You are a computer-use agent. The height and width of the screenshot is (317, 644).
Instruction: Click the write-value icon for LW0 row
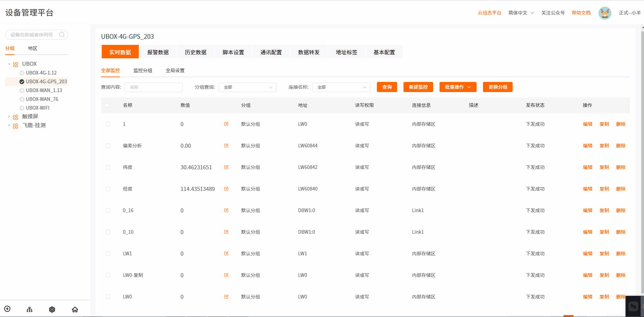[226, 297]
